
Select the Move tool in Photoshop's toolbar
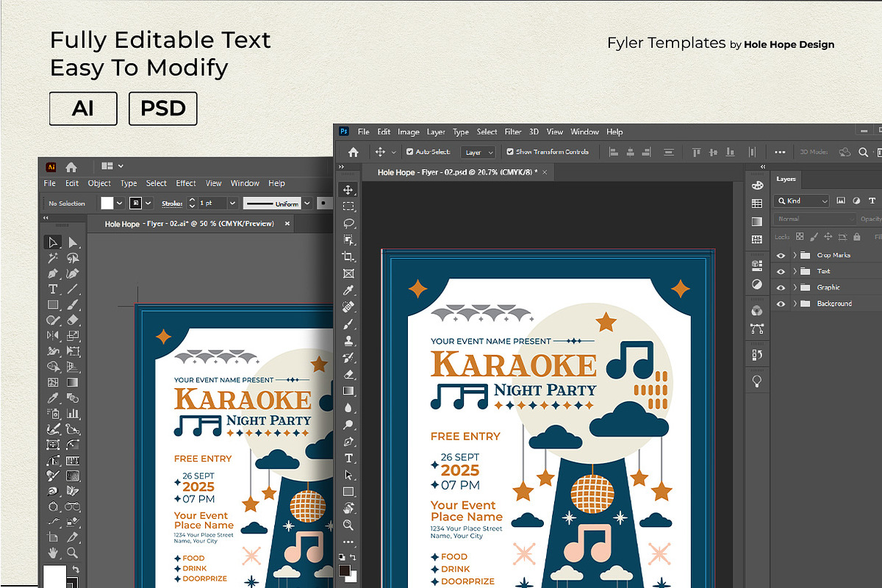click(x=348, y=190)
